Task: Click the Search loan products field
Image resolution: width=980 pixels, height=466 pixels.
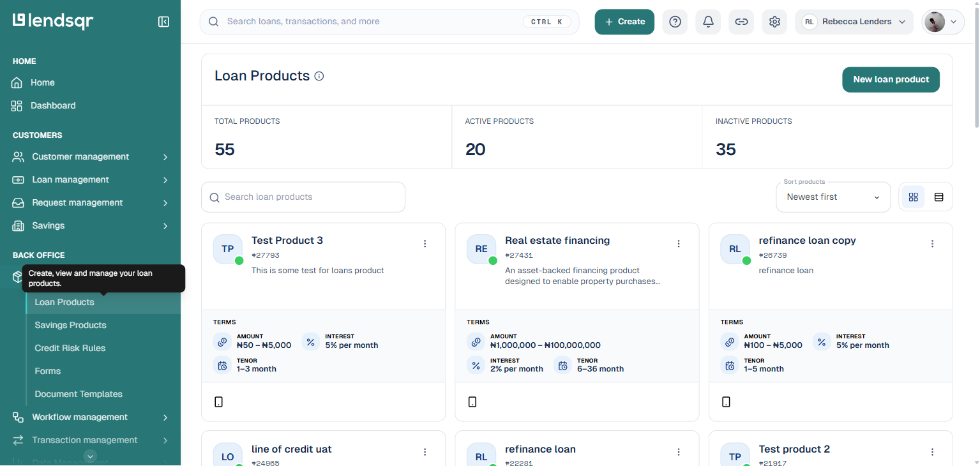Action: pos(303,197)
